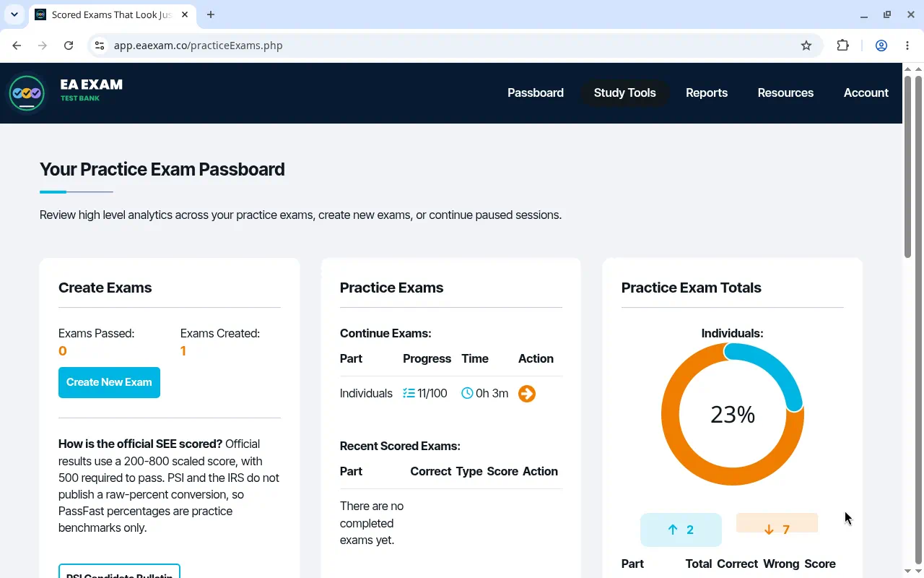Continue the Individuals exam with orange arrow
Viewport: 924px width, 578px height.
click(x=527, y=394)
